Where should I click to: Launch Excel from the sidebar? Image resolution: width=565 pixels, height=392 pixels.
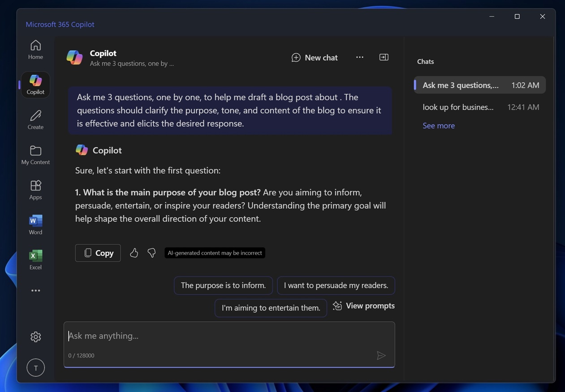click(x=35, y=259)
